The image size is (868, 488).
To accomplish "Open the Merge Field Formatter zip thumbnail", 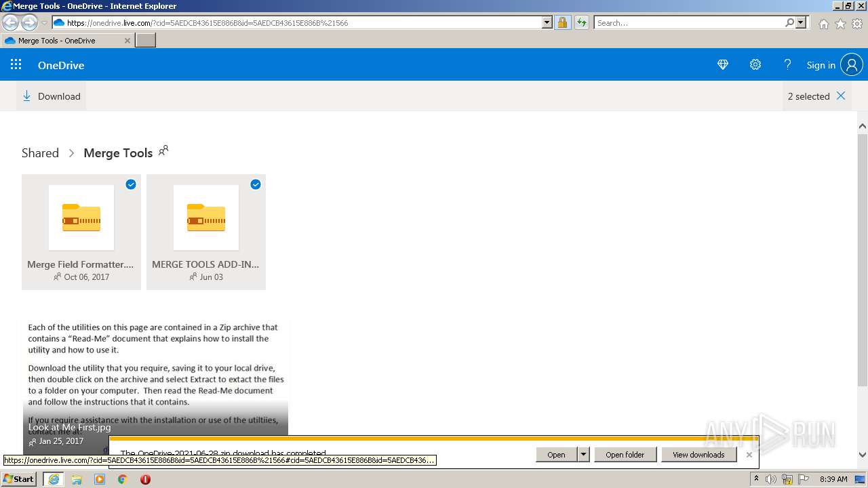I will pyautogui.click(x=81, y=218).
